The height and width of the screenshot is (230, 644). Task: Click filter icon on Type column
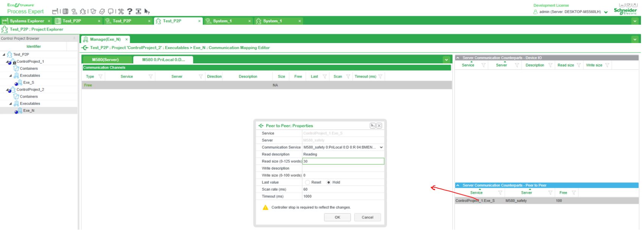[101, 76]
